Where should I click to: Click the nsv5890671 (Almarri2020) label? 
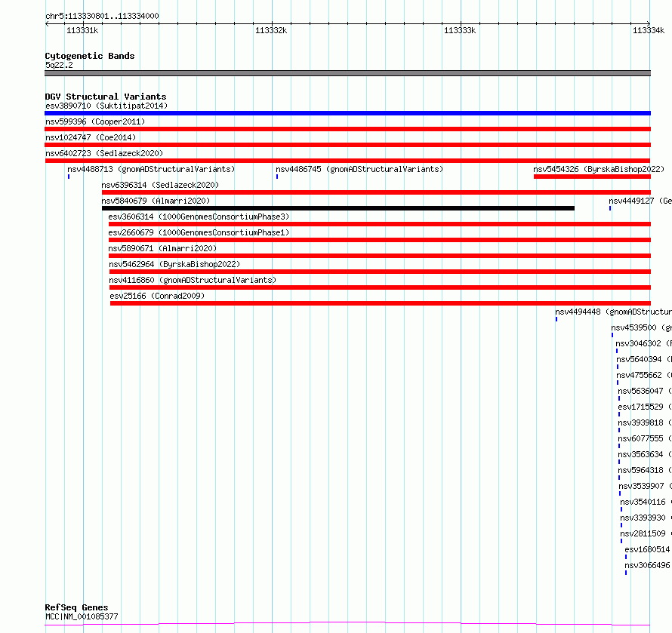coord(162,248)
